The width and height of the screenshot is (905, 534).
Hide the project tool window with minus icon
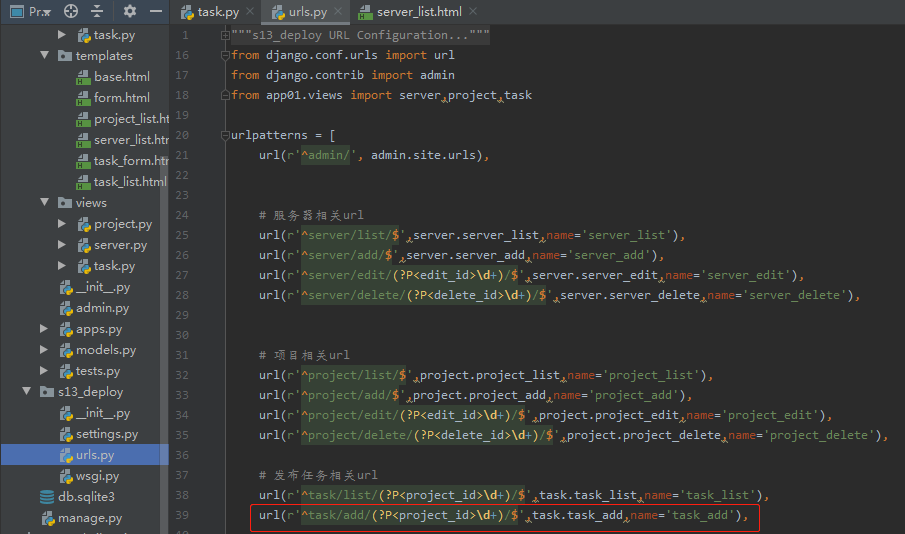point(156,11)
